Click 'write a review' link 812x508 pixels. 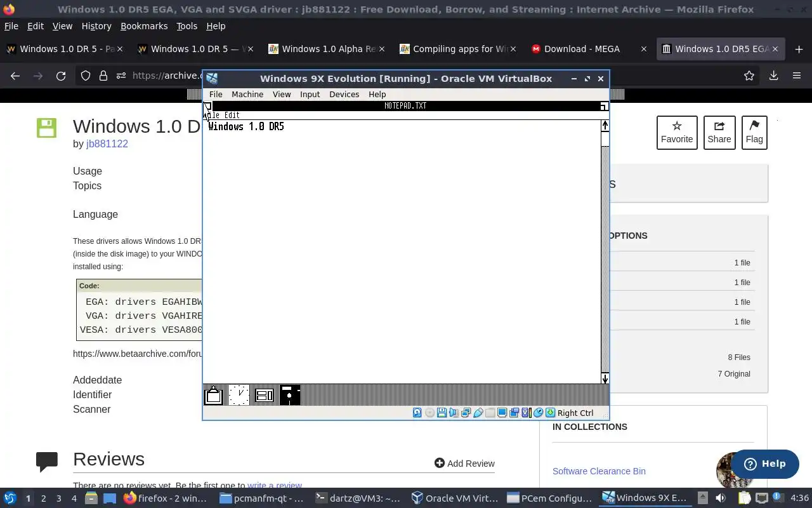(x=275, y=486)
